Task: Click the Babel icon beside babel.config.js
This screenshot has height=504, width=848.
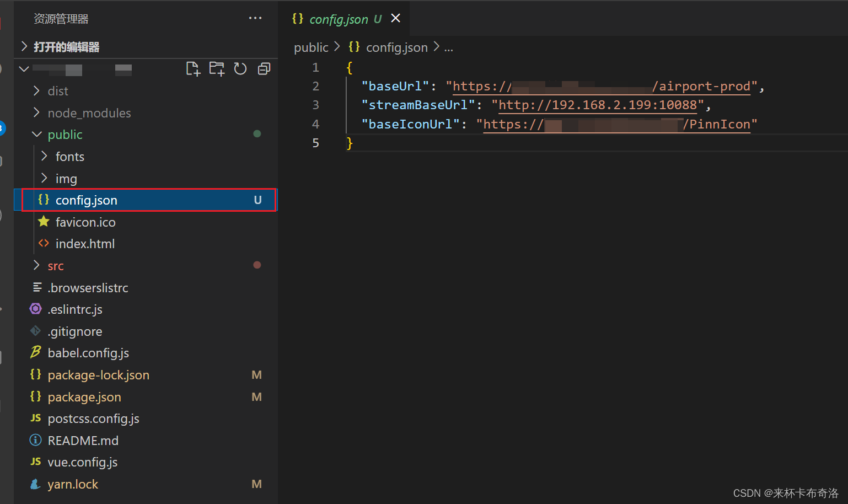Action: click(36, 352)
